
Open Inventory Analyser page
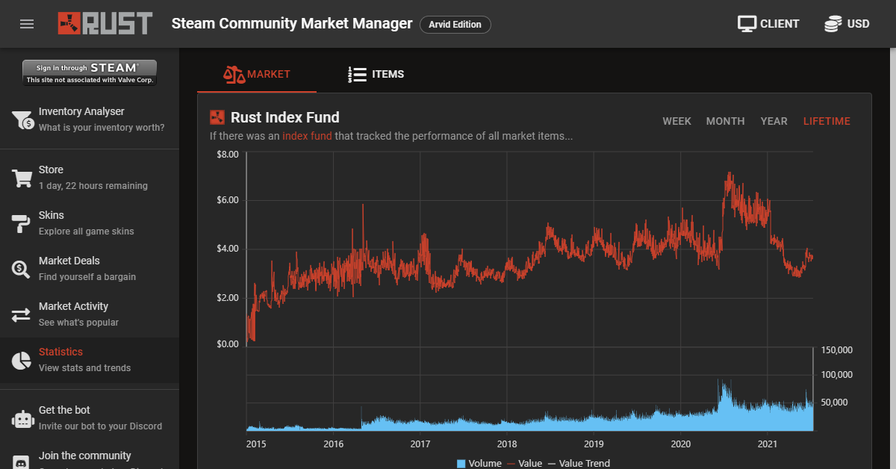tap(89, 120)
